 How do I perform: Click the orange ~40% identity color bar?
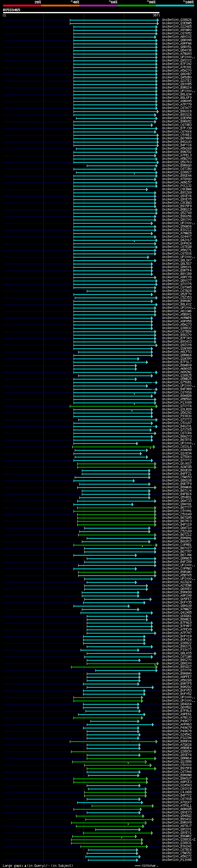[x=60, y=6]
